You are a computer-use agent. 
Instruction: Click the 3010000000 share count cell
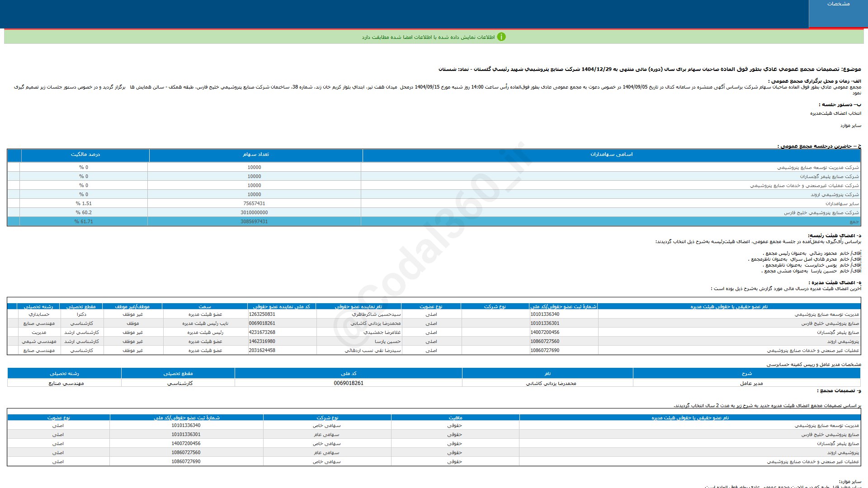(x=254, y=212)
